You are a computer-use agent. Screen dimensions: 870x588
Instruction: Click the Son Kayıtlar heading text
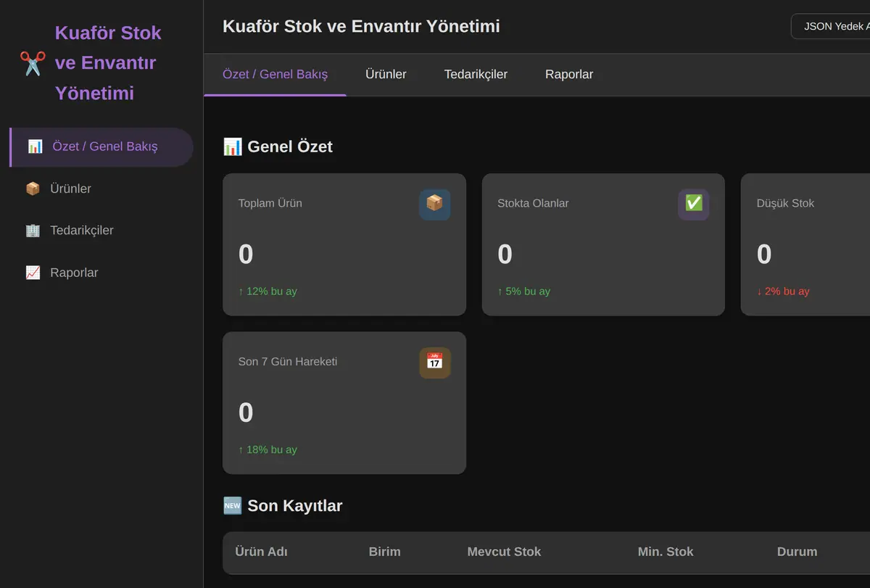(x=295, y=505)
